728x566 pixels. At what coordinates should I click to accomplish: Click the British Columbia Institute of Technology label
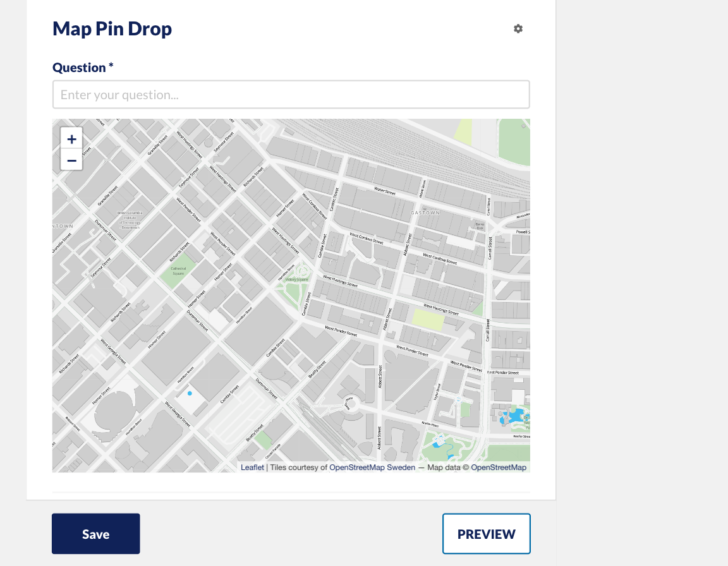coord(130,220)
